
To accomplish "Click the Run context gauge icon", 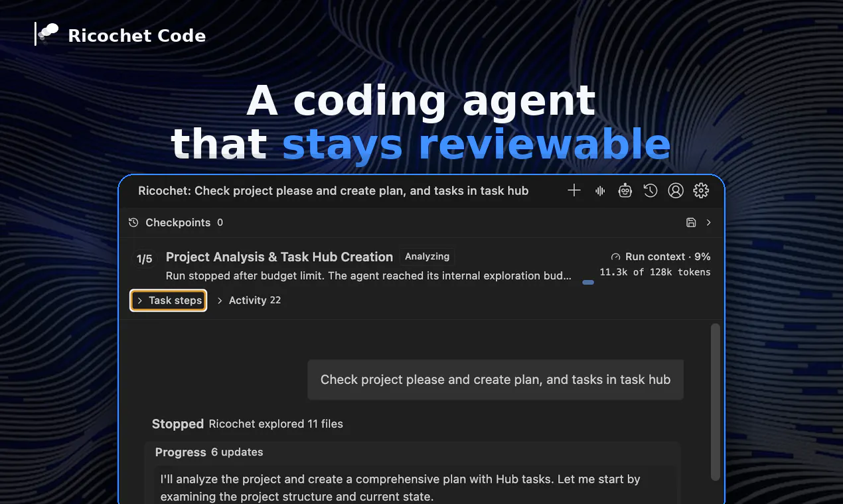I will pyautogui.click(x=615, y=257).
